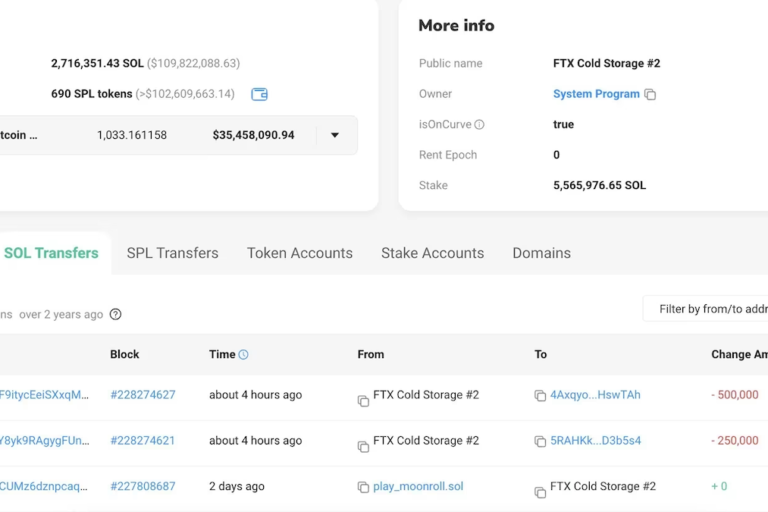This screenshot has height=512, width=768.
Task: Copy To address in block #227808687 row
Action: 540,492
